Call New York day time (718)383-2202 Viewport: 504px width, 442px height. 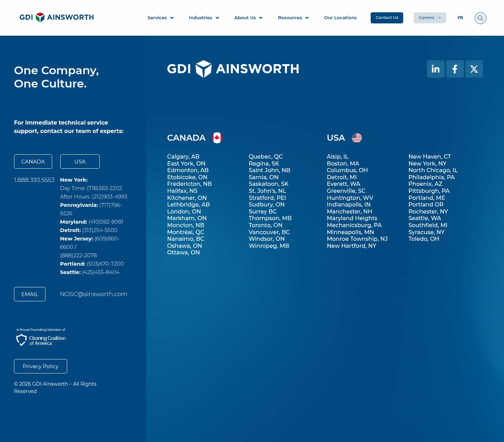click(104, 188)
